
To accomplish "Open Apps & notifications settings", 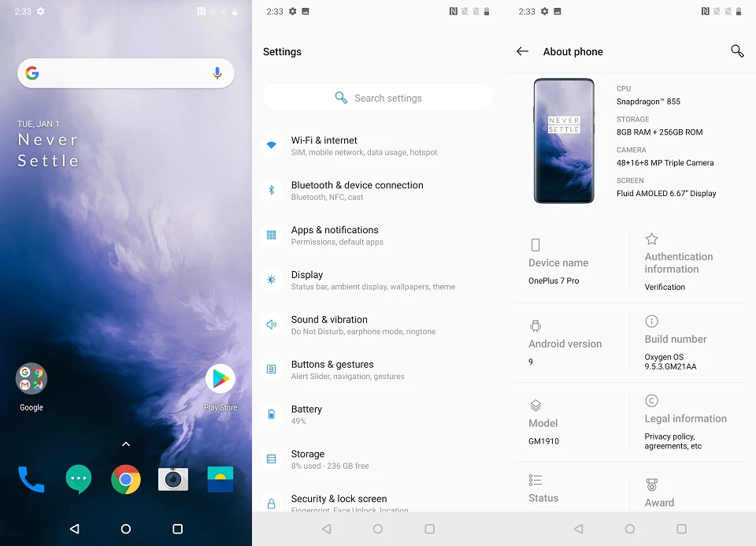I will coord(378,236).
